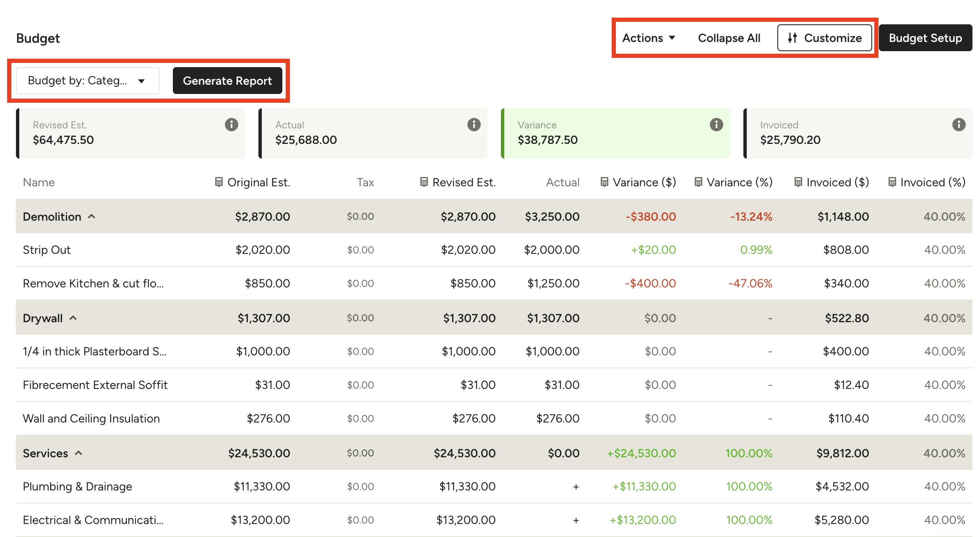This screenshot has height=537, width=980.
Task: Click calculator icon beside Invoiced ($) header
Action: click(x=798, y=182)
